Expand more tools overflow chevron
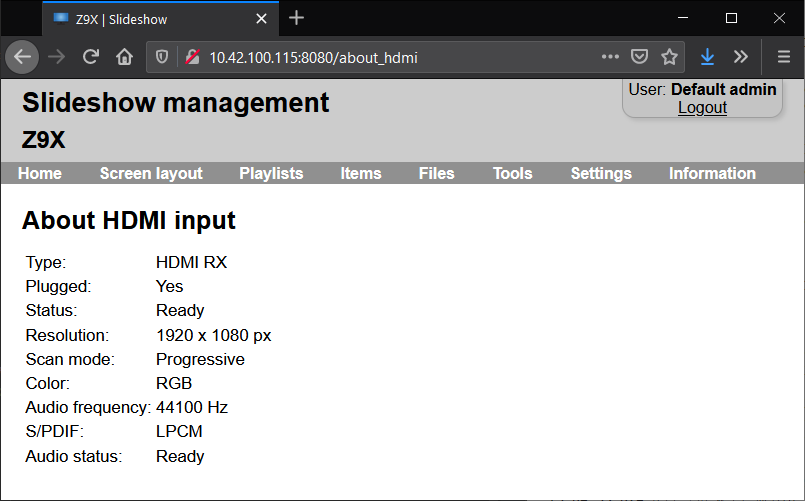Image resolution: width=805 pixels, height=501 pixels. (740, 56)
